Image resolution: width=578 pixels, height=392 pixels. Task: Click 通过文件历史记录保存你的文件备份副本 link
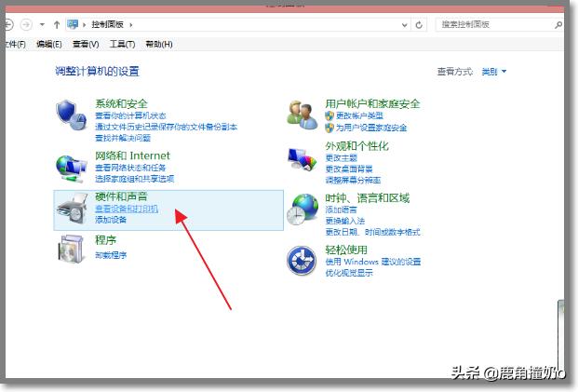166,127
